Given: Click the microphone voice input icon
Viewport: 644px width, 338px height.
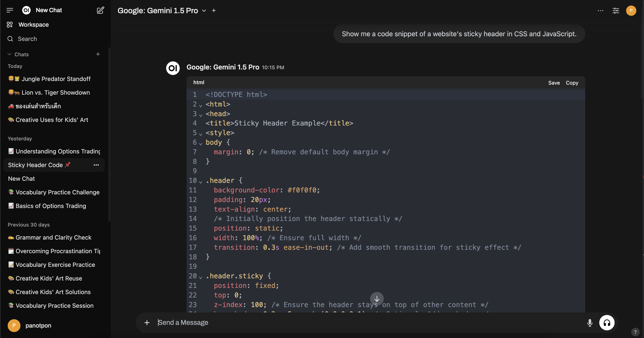Looking at the screenshot, I should click(589, 323).
